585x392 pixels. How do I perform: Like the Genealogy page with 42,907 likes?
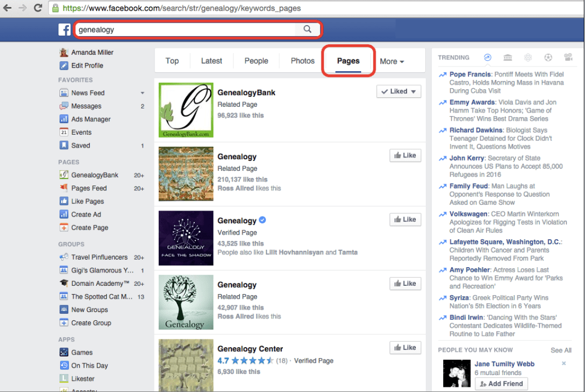click(405, 283)
